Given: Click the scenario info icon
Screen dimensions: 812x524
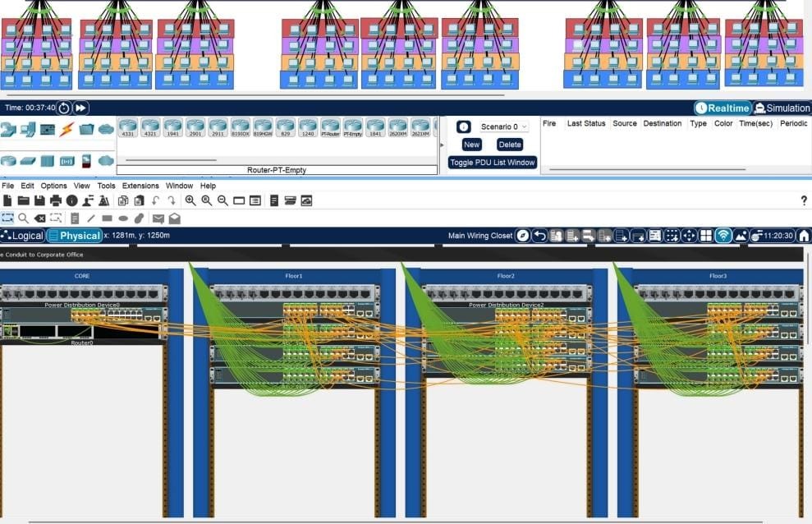Looking at the screenshot, I should 464,126.
